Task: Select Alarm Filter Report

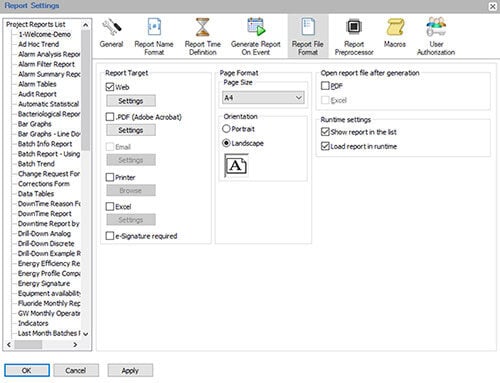Action: click(x=46, y=64)
